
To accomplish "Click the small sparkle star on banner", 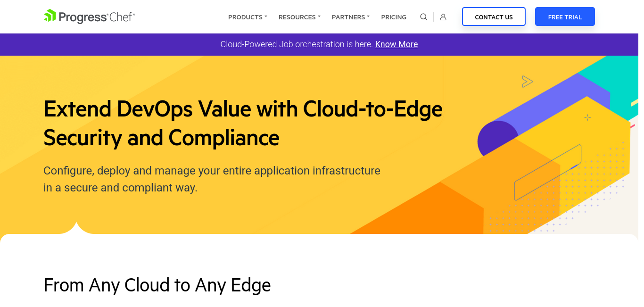I will (x=587, y=117).
